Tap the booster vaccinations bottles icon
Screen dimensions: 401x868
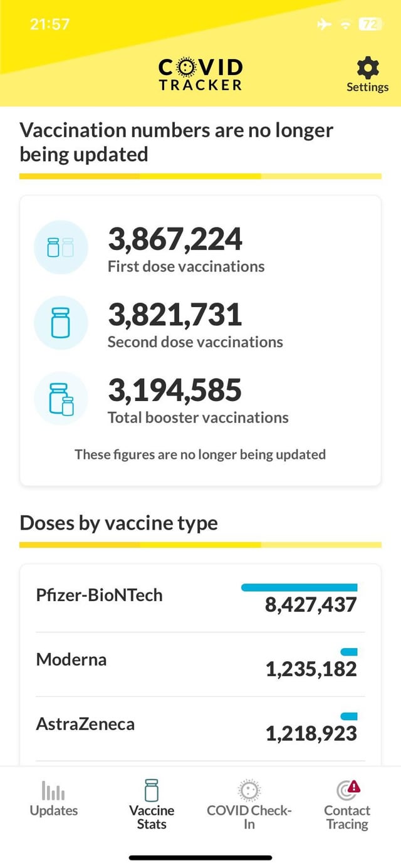tap(61, 399)
